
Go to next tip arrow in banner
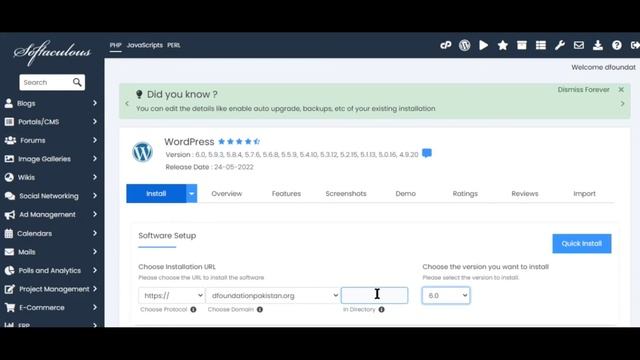[622, 104]
